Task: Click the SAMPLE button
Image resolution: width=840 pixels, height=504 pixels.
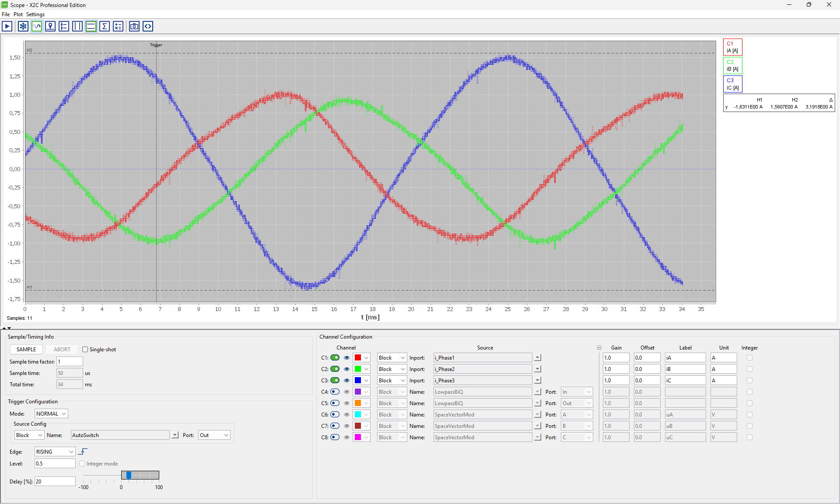Action: (x=26, y=350)
